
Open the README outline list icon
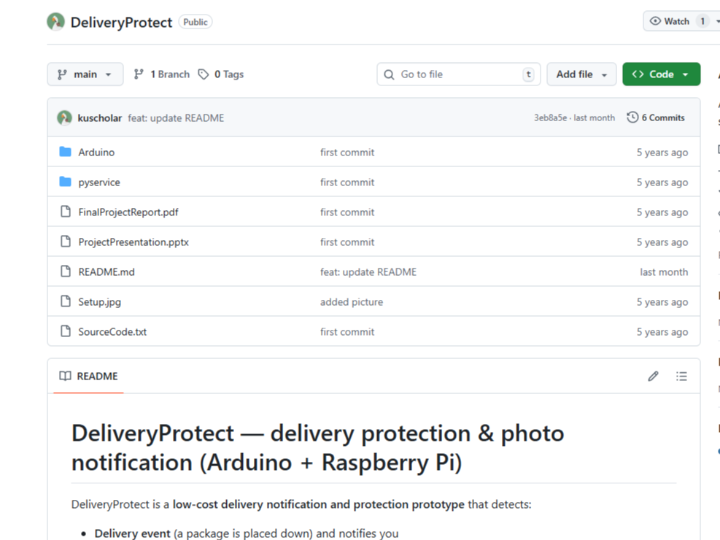tap(681, 376)
